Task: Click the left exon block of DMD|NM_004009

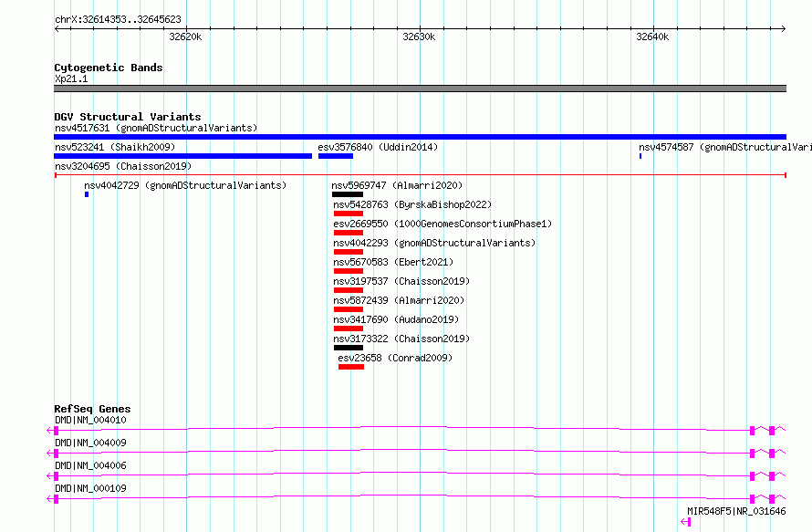Action: (57, 454)
